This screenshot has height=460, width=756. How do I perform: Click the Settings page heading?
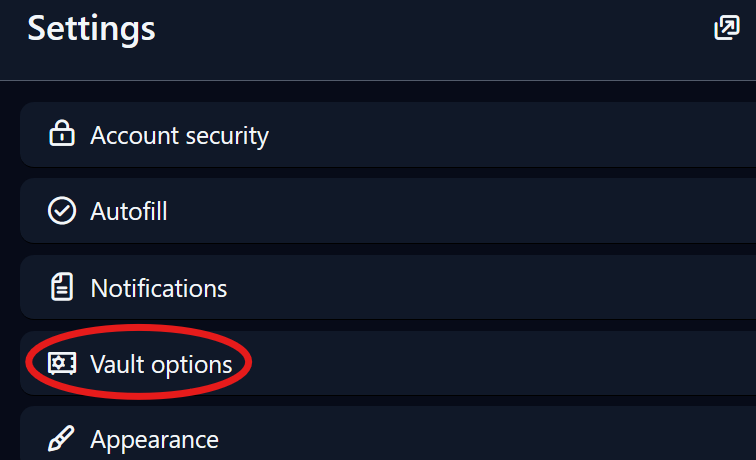pyautogui.click(x=91, y=28)
